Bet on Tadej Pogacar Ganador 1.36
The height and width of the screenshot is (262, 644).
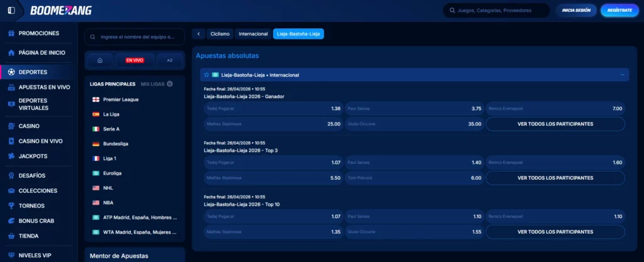click(273, 109)
